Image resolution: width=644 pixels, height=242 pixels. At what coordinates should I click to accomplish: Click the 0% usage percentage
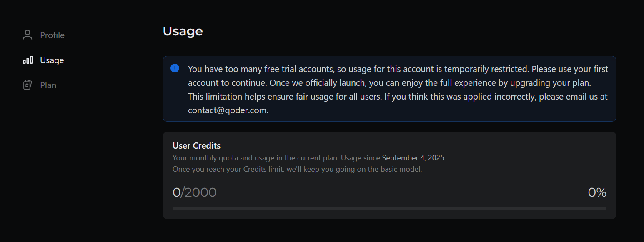click(x=597, y=192)
